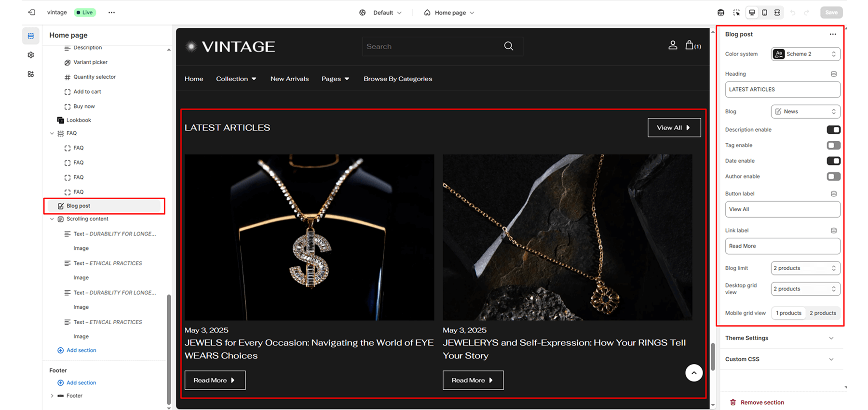Image resolution: width=868 pixels, height=410 pixels.
Task: Open the App embeds icon
Action: [x=31, y=74]
